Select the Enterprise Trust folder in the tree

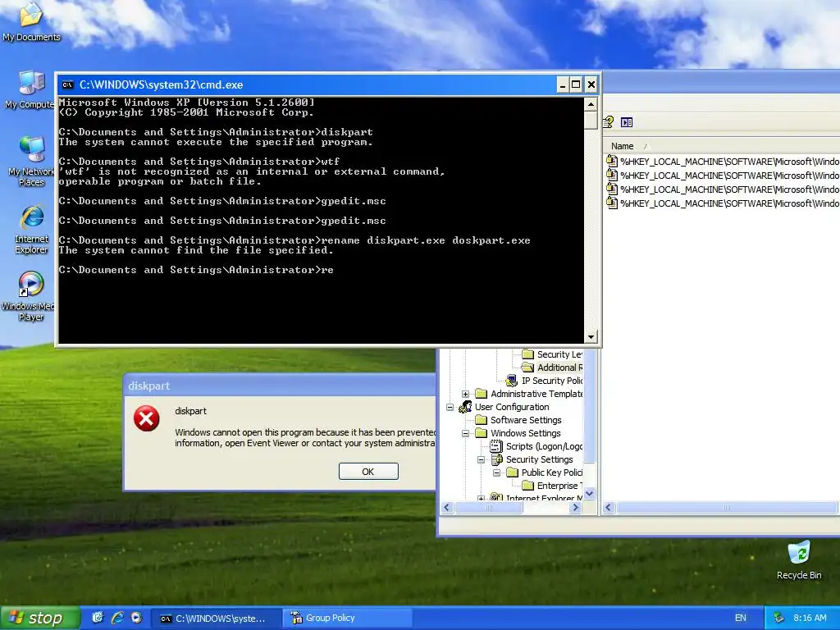(552, 486)
